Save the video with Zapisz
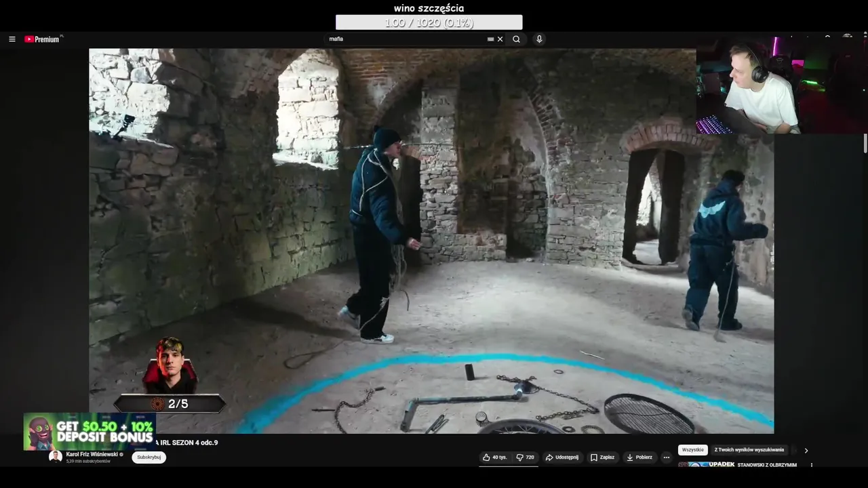The height and width of the screenshot is (488, 868). pos(602,457)
